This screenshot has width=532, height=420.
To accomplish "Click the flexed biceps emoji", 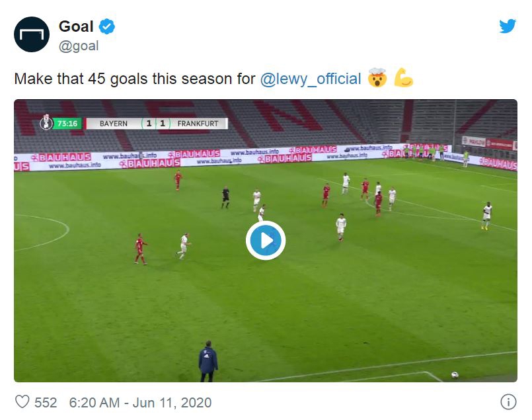I will [404, 79].
